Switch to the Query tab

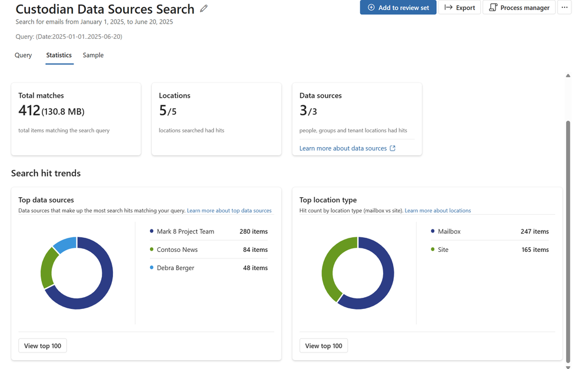(x=24, y=55)
